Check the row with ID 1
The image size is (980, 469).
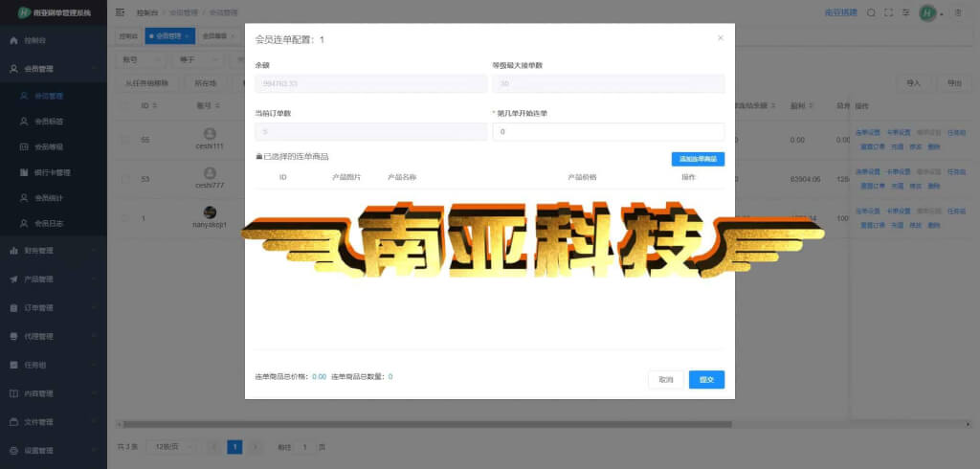(x=125, y=218)
